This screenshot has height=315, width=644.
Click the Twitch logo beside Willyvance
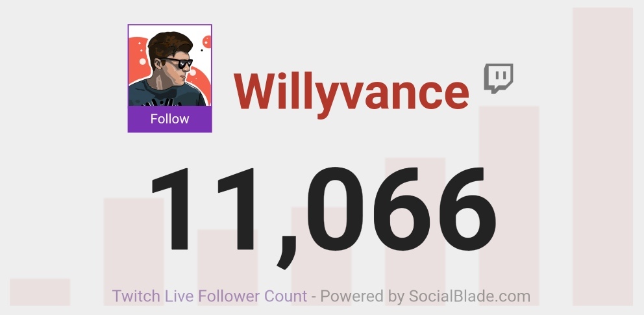point(499,78)
